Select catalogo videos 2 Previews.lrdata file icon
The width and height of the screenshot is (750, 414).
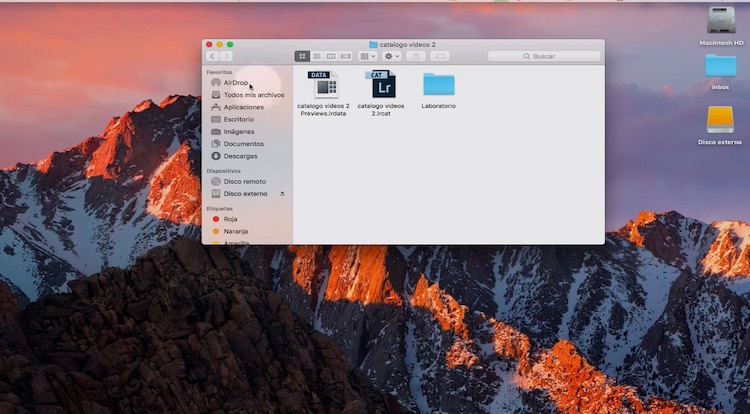(324, 84)
